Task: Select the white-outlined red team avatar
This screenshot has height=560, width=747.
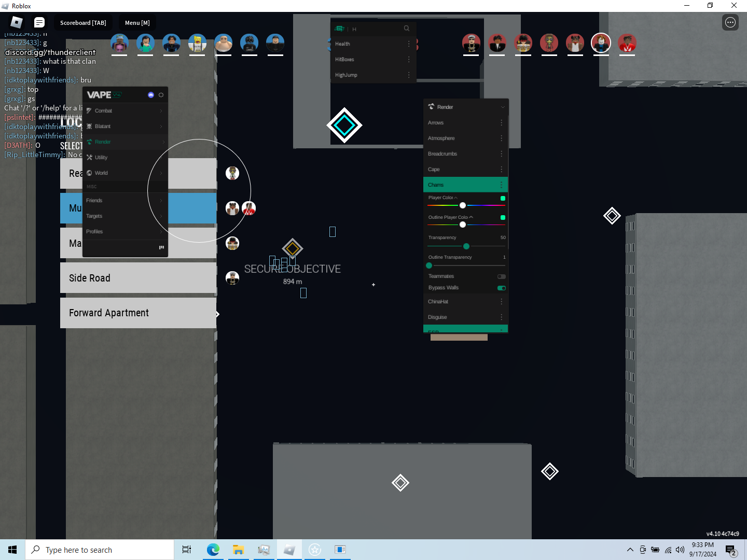Action: [601, 43]
